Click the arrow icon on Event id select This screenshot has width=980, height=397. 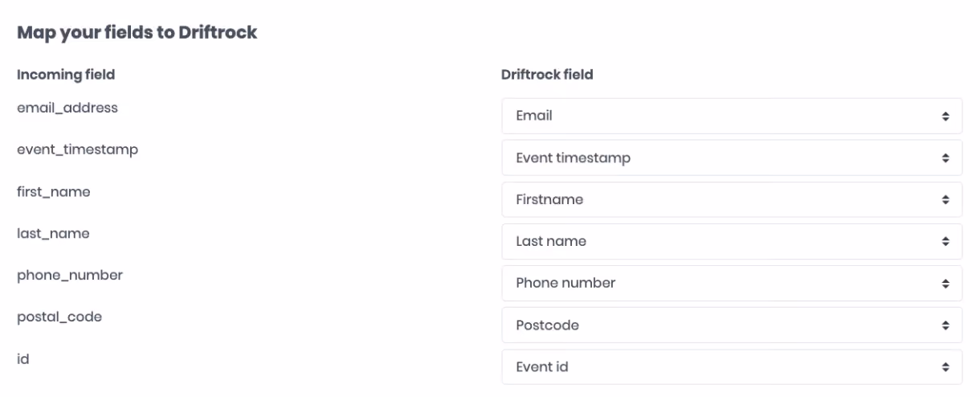(x=945, y=367)
